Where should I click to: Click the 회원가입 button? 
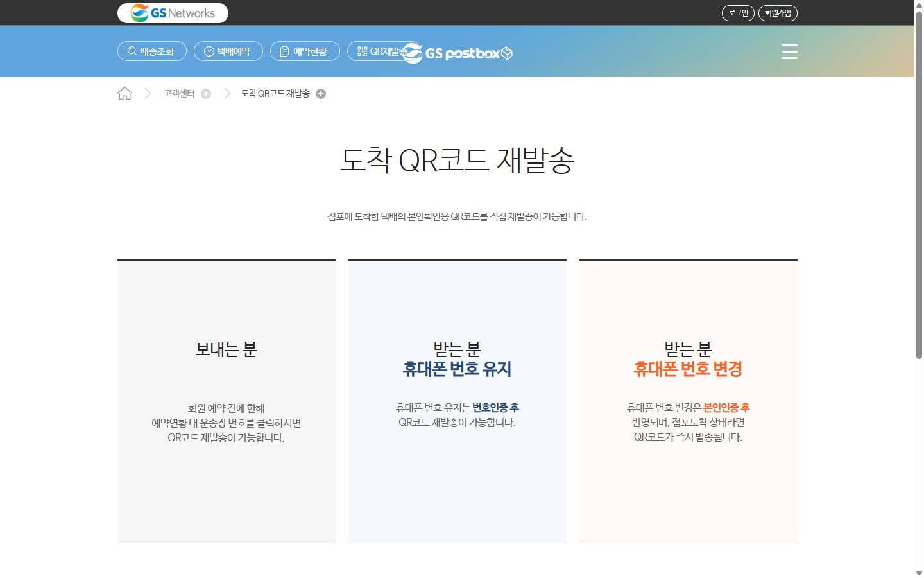pos(778,13)
